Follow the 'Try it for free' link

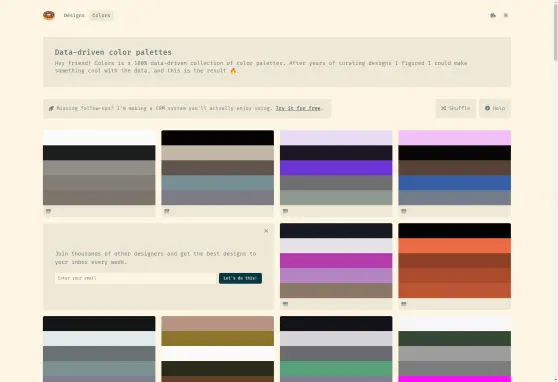point(298,108)
